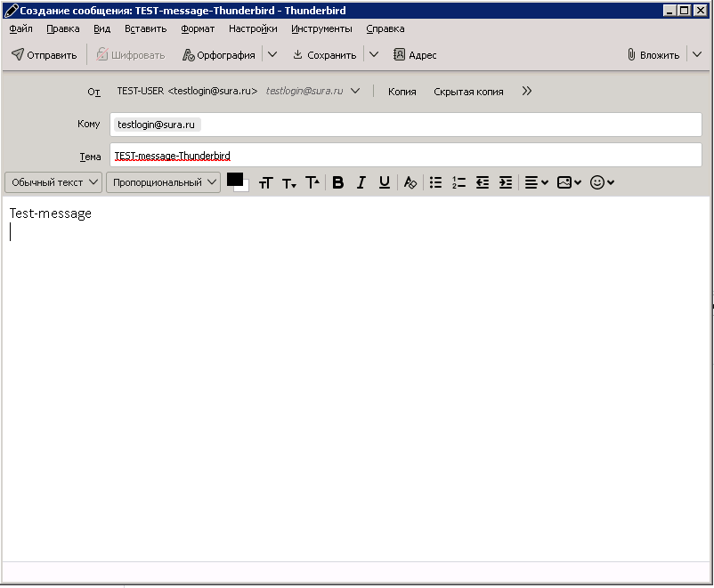Click the Вложить attach button
The image size is (714, 588).
[x=653, y=55]
